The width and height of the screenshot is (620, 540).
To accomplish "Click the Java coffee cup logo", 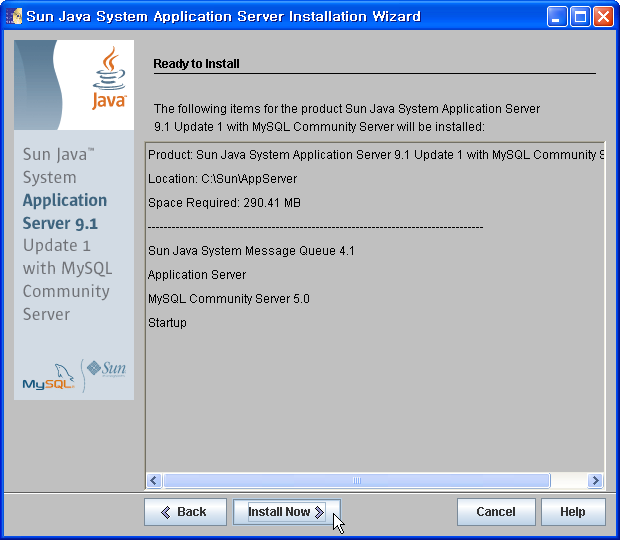I will 109,77.
